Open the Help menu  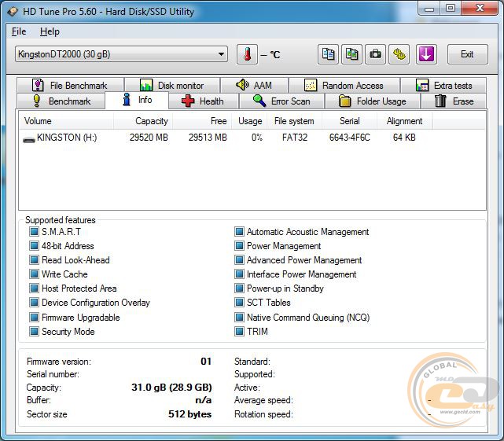pos(50,31)
